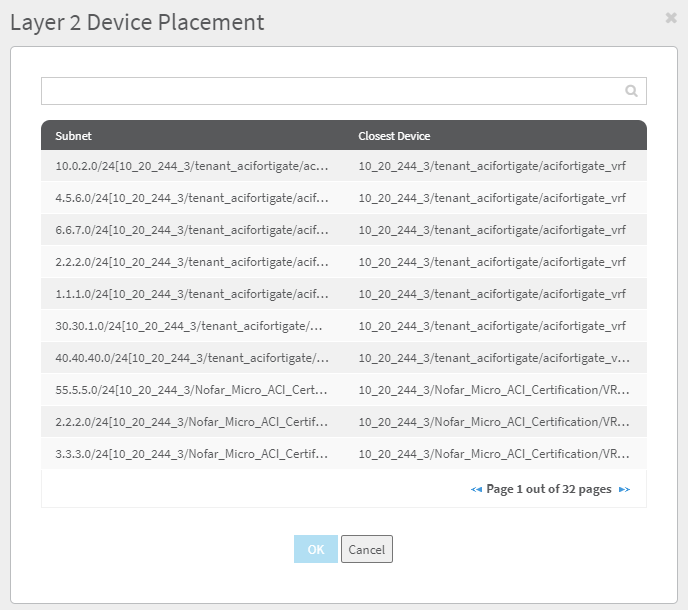
Task: Focus the subnet search text field
Action: 330,91
